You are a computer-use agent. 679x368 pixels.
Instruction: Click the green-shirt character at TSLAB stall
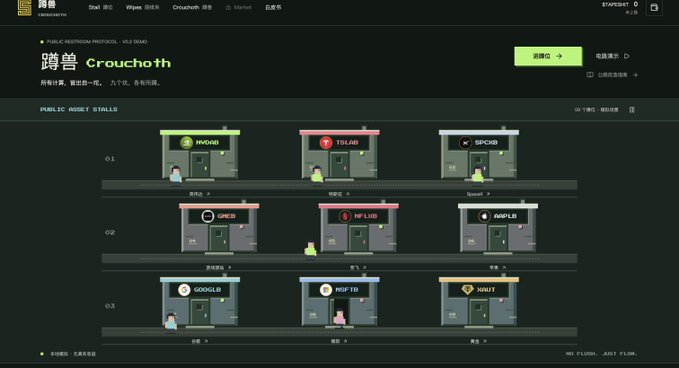point(317,174)
